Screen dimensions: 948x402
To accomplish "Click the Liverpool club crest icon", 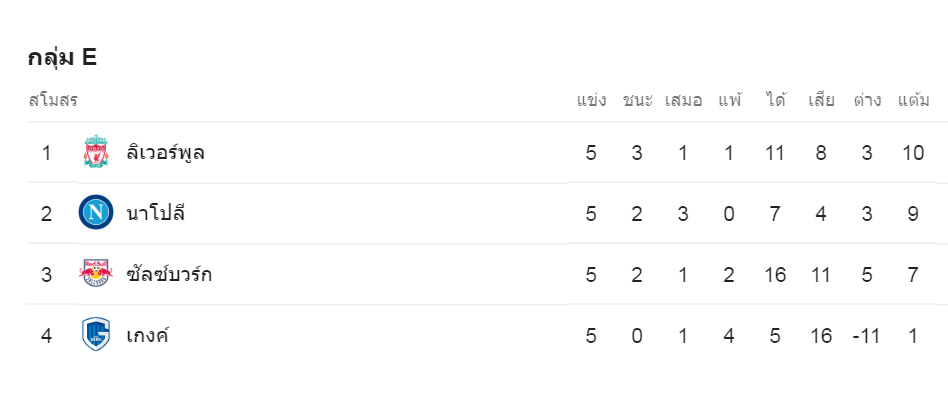I will tap(96, 153).
